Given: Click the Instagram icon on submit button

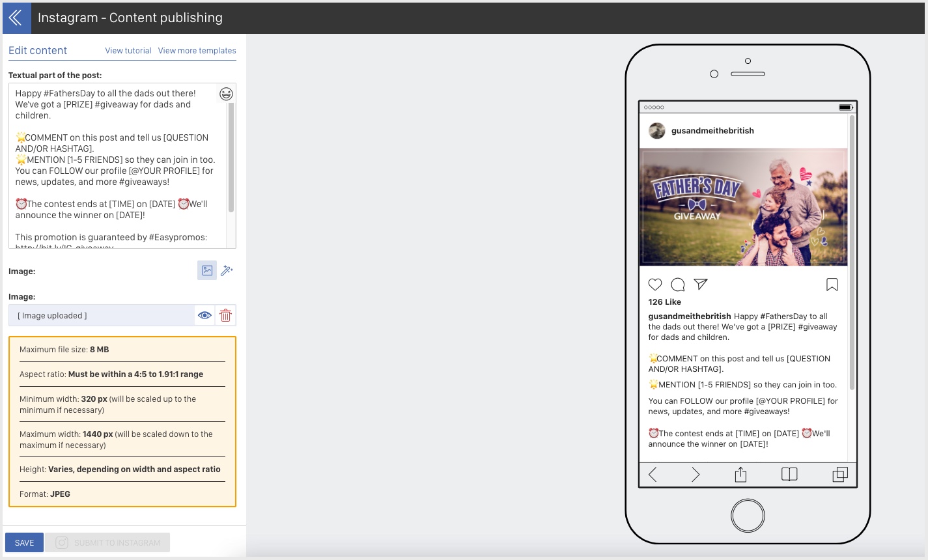Looking at the screenshot, I should coord(62,542).
